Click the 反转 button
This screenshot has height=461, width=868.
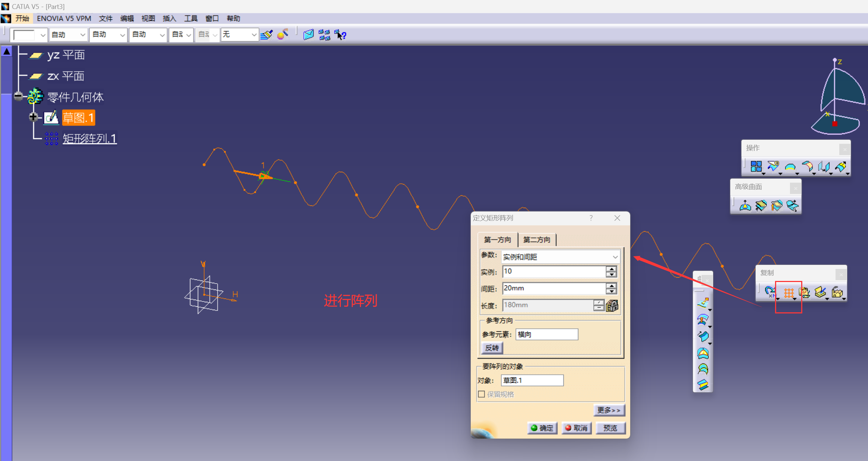tap(492, 348)
